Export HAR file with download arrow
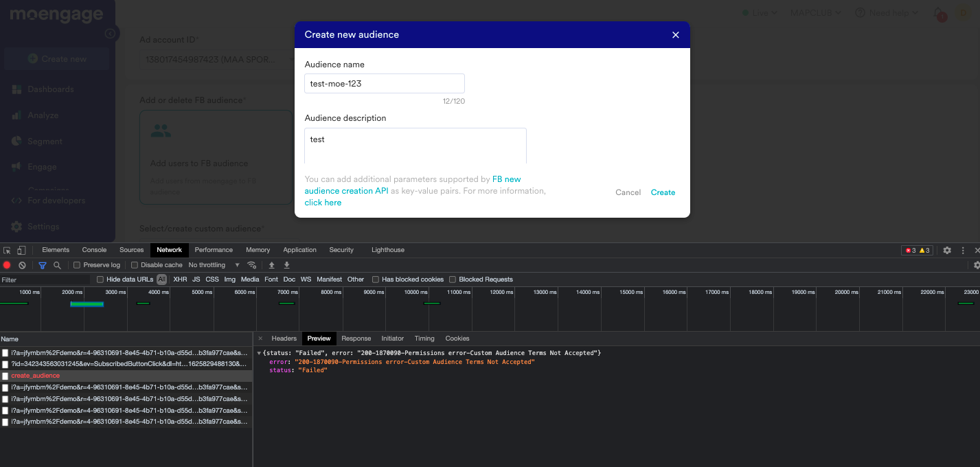This screenshot has width=980, height=467. pyautogui.click(x=287, y=265)
